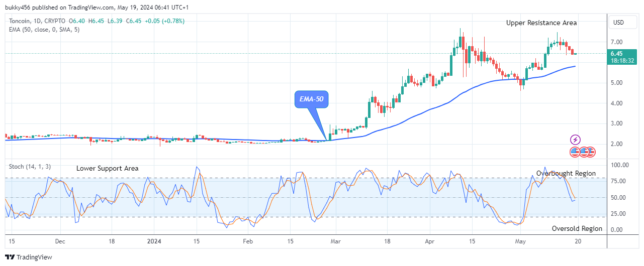Click the current price label 6.45

click(617, 53)
